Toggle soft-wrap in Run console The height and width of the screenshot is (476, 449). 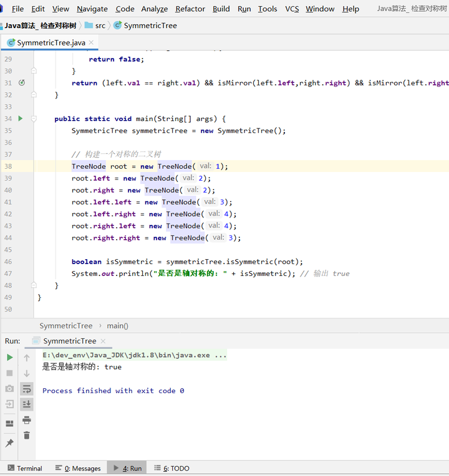27,389
